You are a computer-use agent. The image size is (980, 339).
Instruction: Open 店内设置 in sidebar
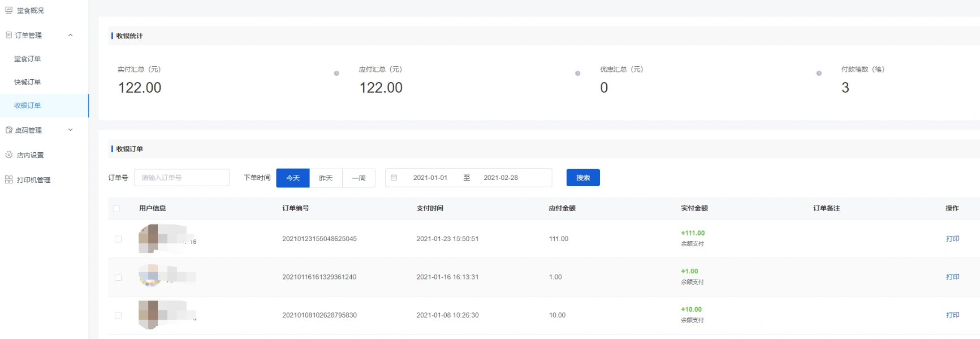pyautogui.click(x=30, y=155)
